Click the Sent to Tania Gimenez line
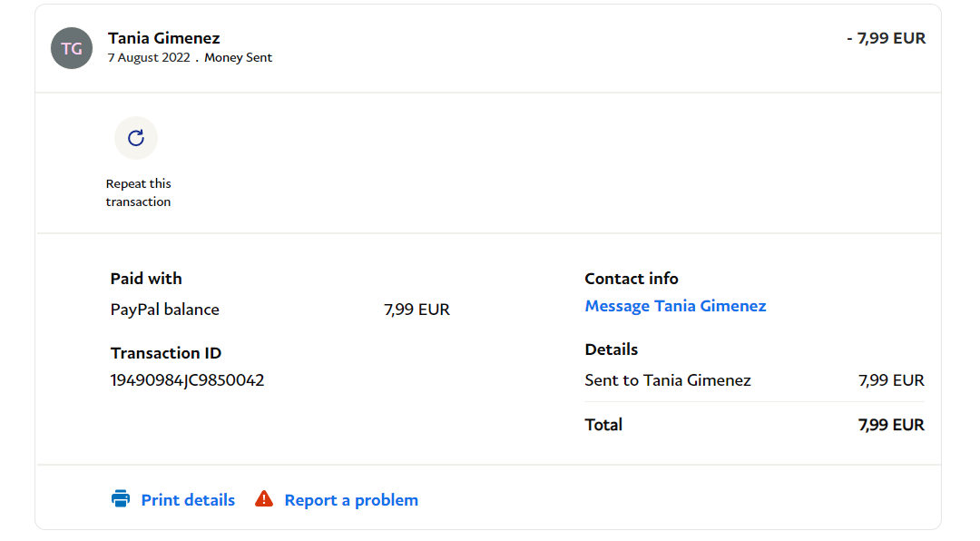This screenshot has height=541, width=980. 668,380
